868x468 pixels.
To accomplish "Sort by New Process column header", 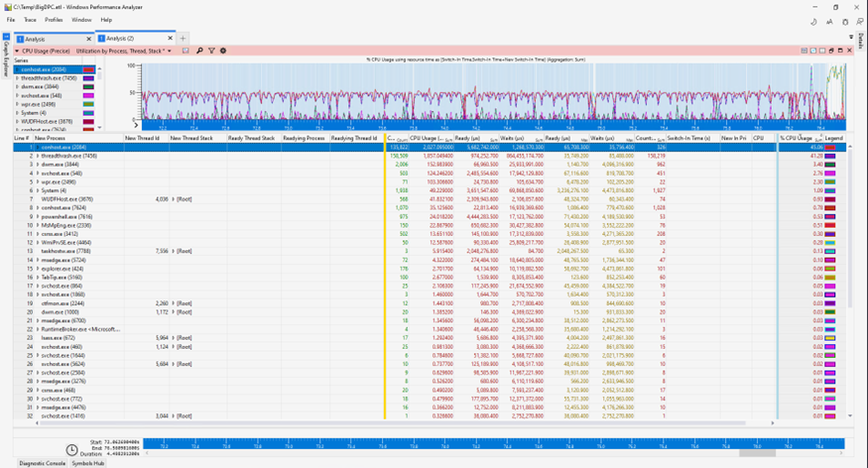I will pyautogui.click(x=78, y=138).
